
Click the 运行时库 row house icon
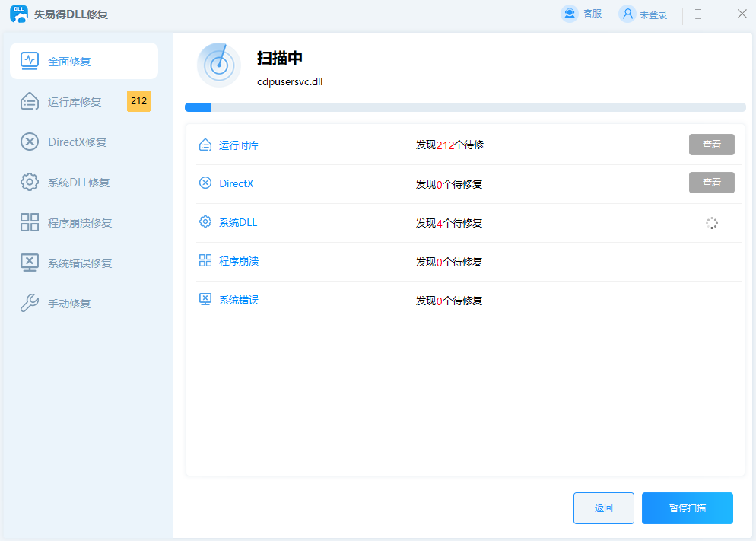tap(205, 145)
